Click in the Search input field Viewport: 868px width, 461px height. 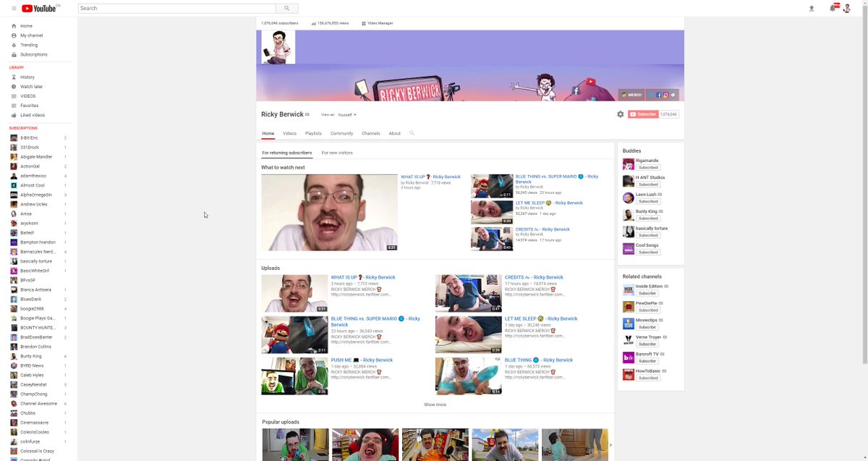tap(177, 9)
